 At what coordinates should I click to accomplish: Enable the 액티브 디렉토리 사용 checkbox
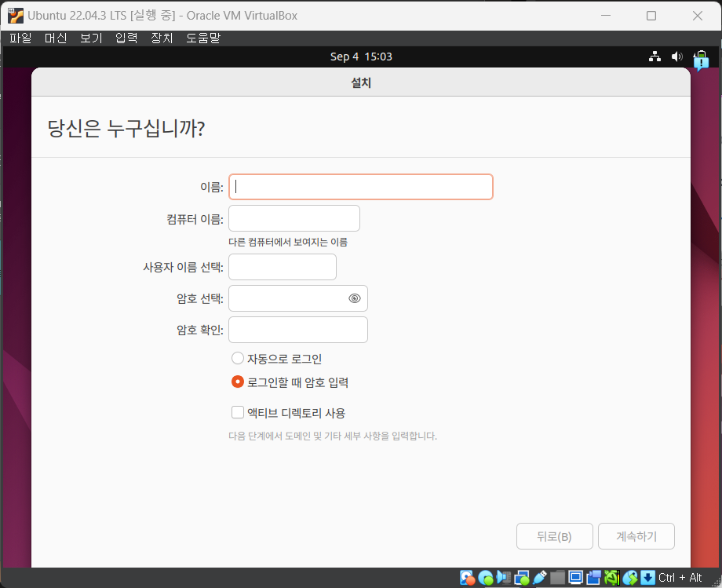tap(238, 412)
